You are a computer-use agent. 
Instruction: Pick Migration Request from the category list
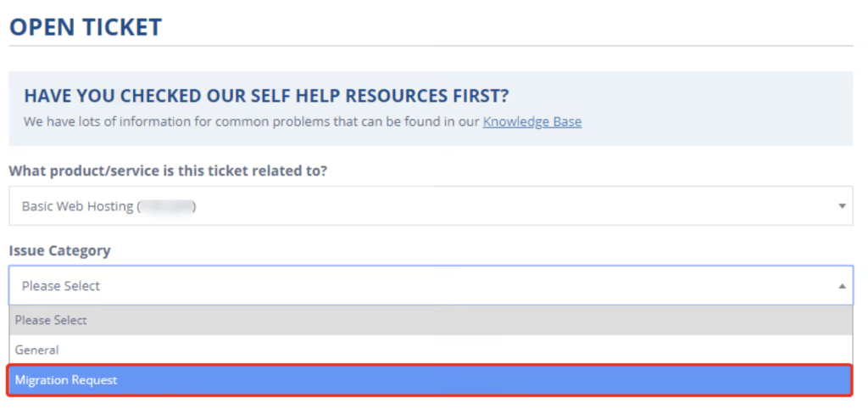click(66, 380)
